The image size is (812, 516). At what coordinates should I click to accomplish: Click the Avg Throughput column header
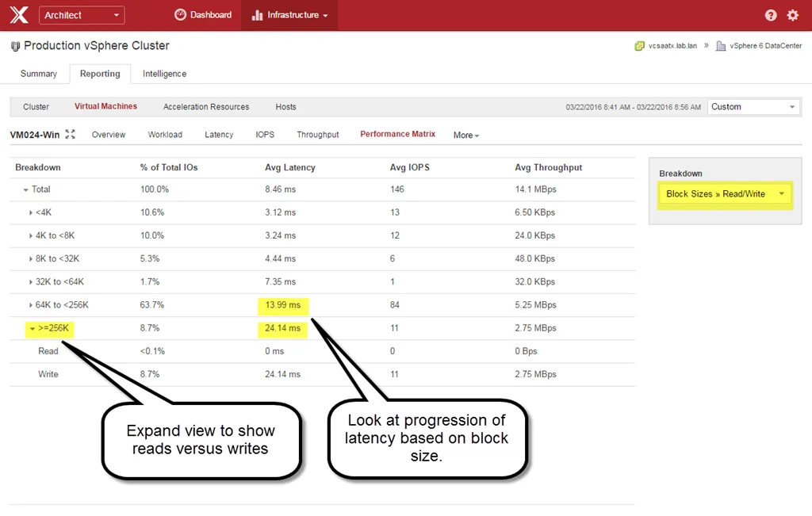[549, 167]
